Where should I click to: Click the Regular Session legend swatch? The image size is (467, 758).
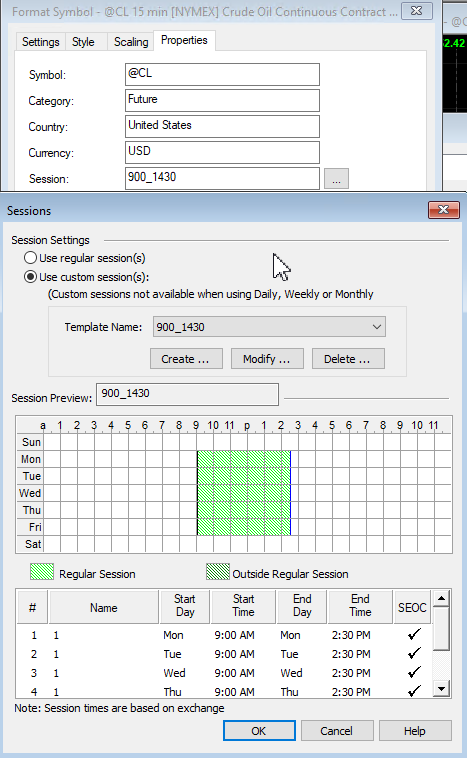42,571
